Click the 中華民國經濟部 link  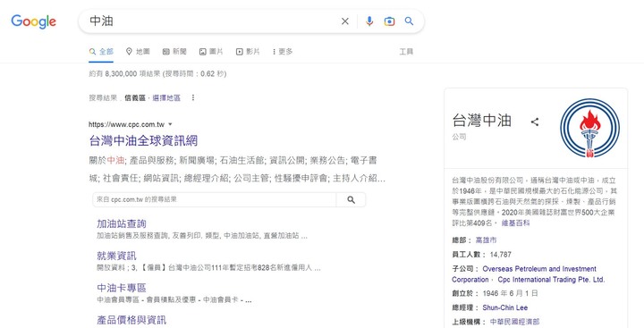(x=514, y=322)
